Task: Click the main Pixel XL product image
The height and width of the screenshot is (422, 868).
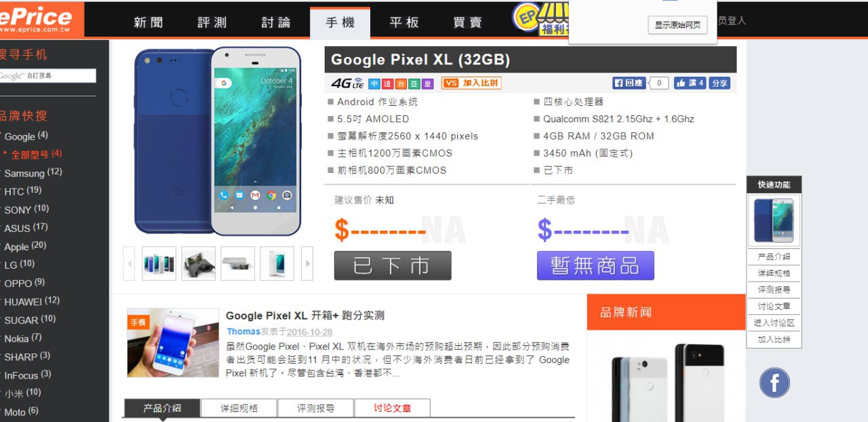Action: pos(217,141)
